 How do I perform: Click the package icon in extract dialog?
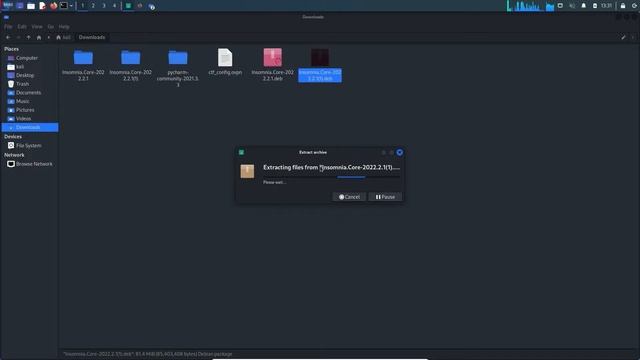pyautogui.click(x=247, y=171)
